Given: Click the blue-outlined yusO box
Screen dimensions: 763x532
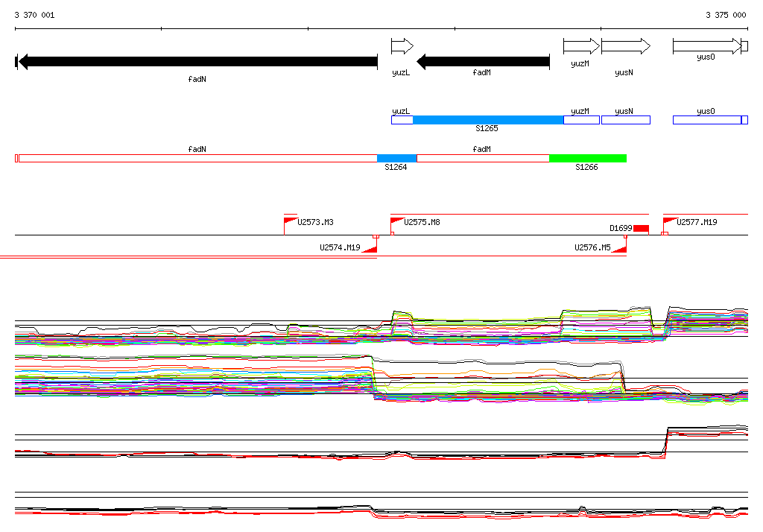Looking at the screenshot, I should (x=707, y=120).
